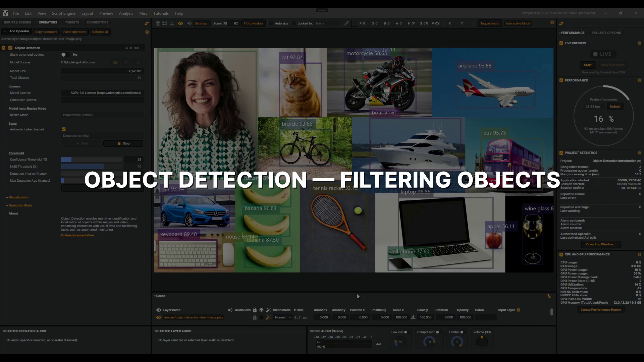Enable the Locked to checkbox
Viewport: 644px width, 362px height.
(x=294, y=23)
